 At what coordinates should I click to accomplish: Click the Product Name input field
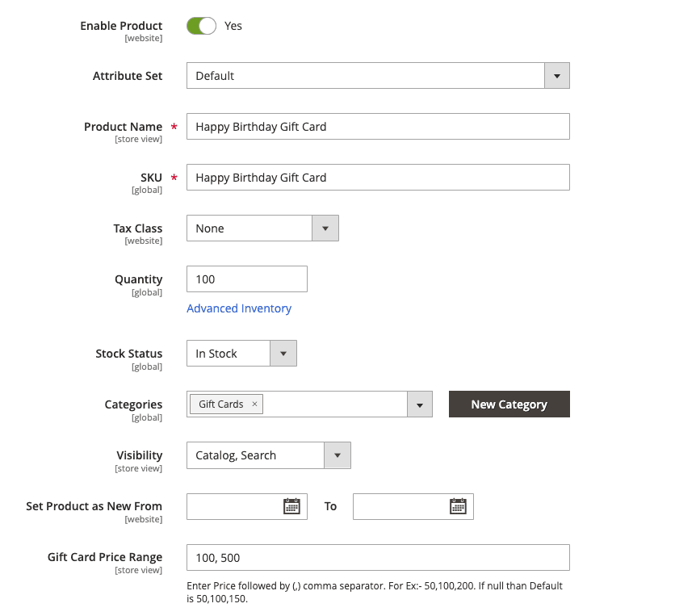click(378, 126)
